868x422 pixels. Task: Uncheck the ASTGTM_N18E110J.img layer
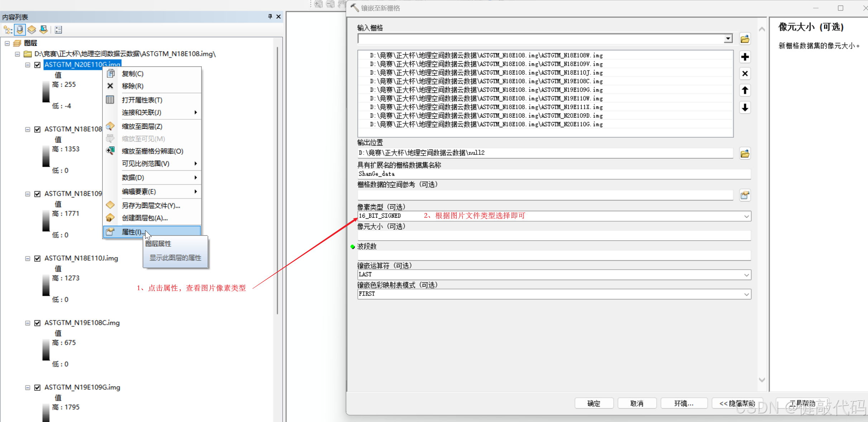(37, 259)
